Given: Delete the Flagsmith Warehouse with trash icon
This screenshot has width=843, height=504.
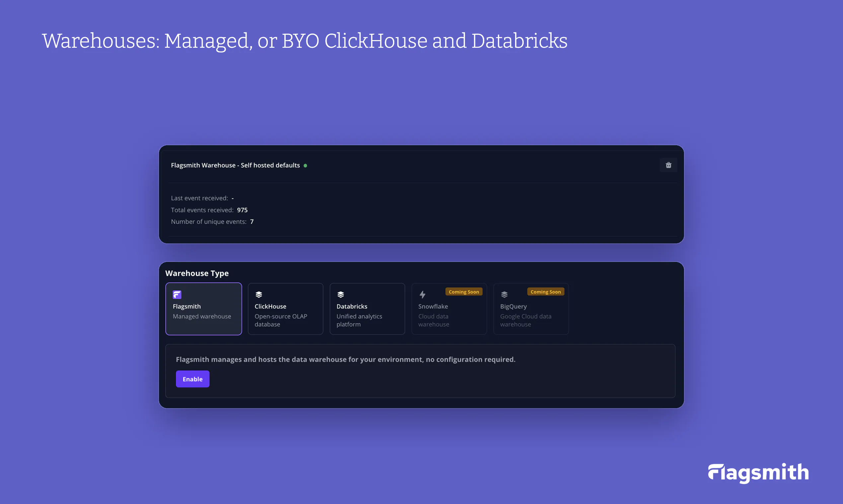Looking at the screenshot, I should [x=668, y=165].
